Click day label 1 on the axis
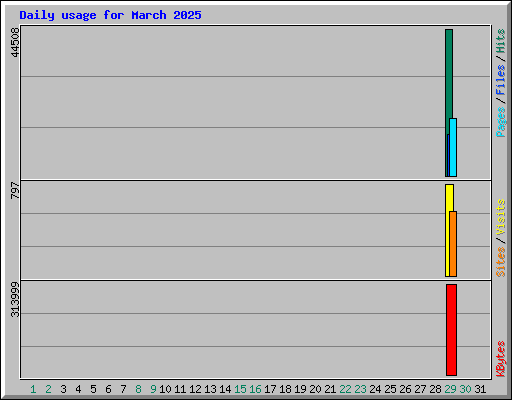Screen dimensions: 512x400 click(33, 389)
